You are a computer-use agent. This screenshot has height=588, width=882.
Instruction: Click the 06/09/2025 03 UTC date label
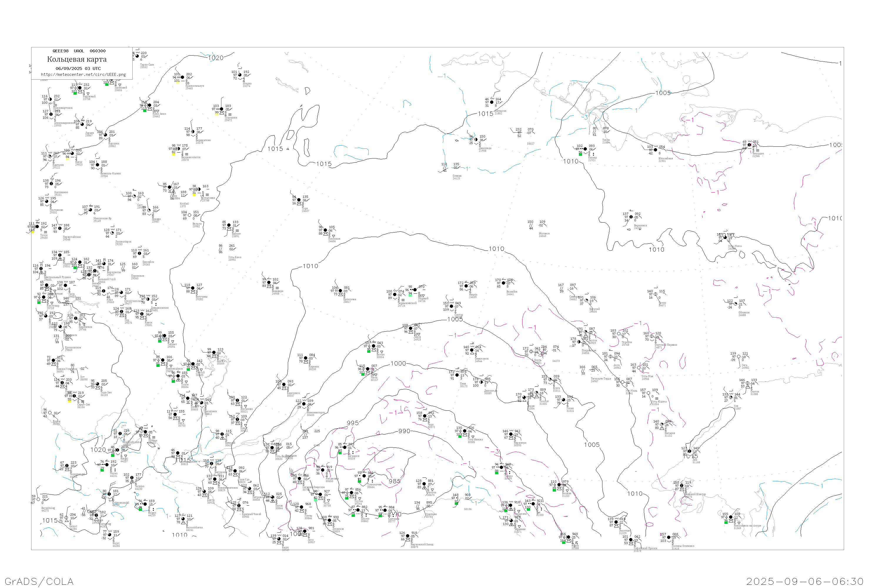[x=78, y=68]
